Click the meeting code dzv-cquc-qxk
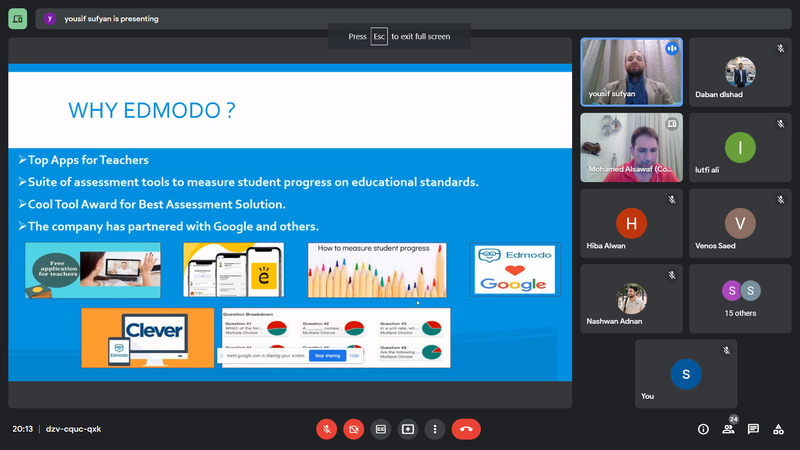800x450 pixels. tap(73, 429)
